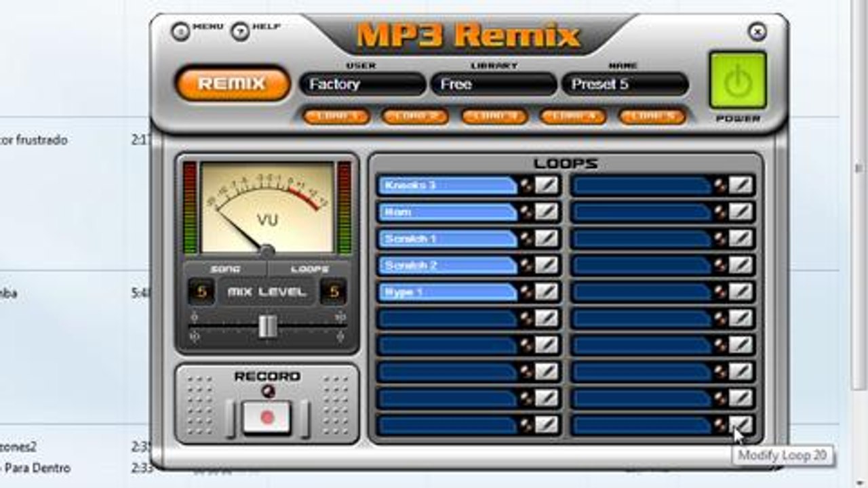Select the Horn loop name bar
The image size is (868, 488).
(x=448, y=212)
